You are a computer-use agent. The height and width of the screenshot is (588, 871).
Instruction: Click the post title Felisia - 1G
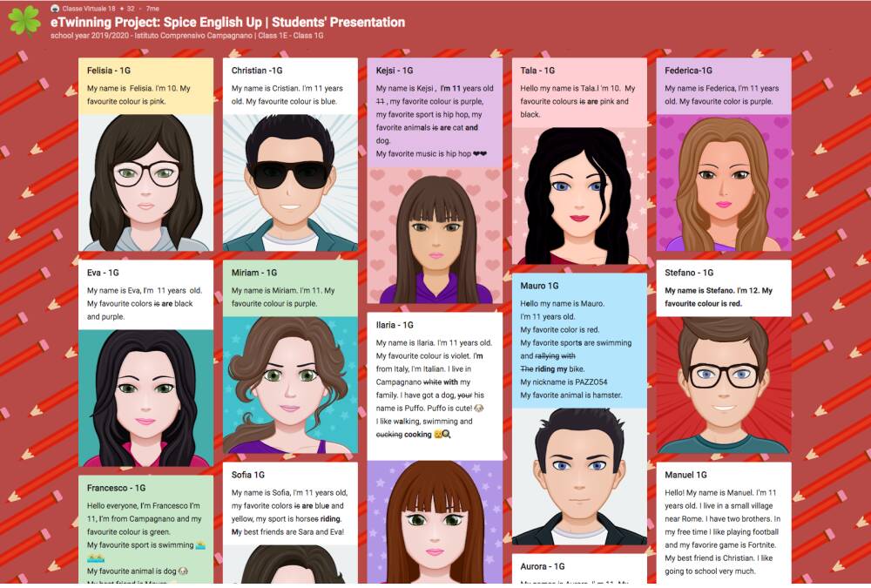(109, 71)
